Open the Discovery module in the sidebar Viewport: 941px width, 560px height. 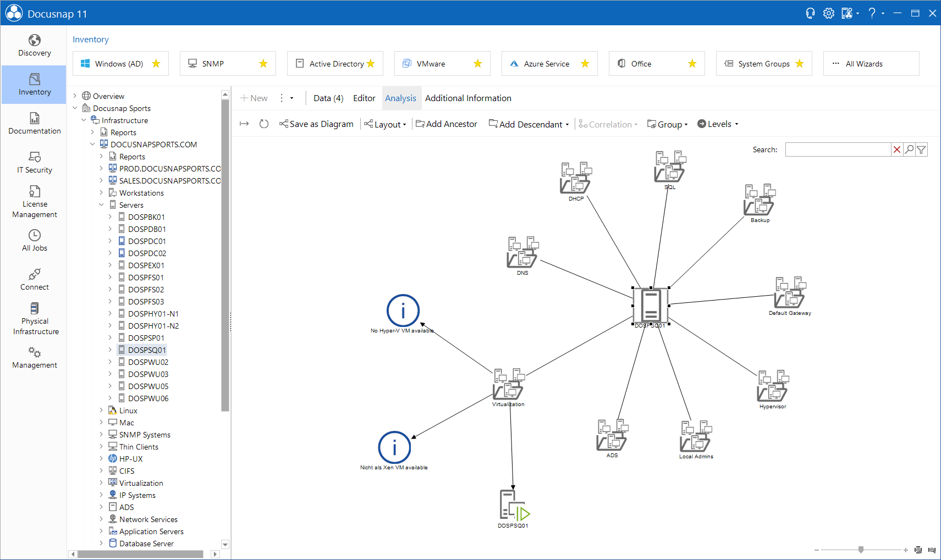tap(34, 46)
